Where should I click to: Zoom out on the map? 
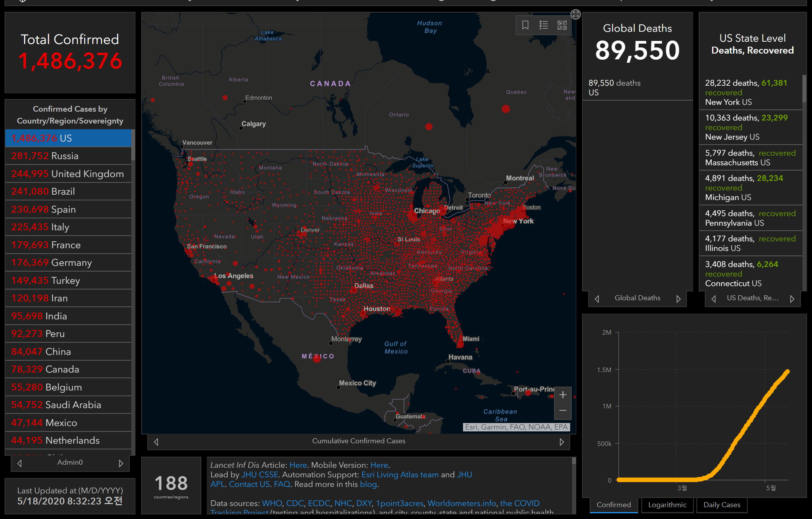563,411
